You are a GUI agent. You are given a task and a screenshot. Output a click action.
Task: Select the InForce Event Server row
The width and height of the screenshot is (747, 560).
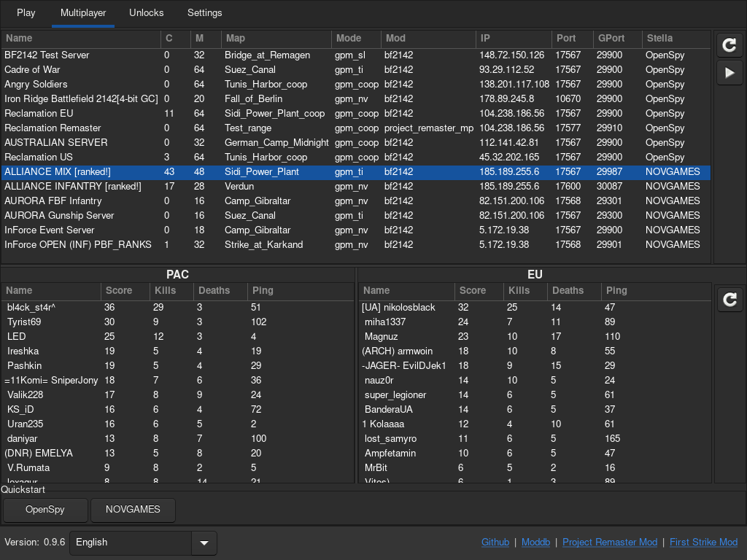pos(356,230)
